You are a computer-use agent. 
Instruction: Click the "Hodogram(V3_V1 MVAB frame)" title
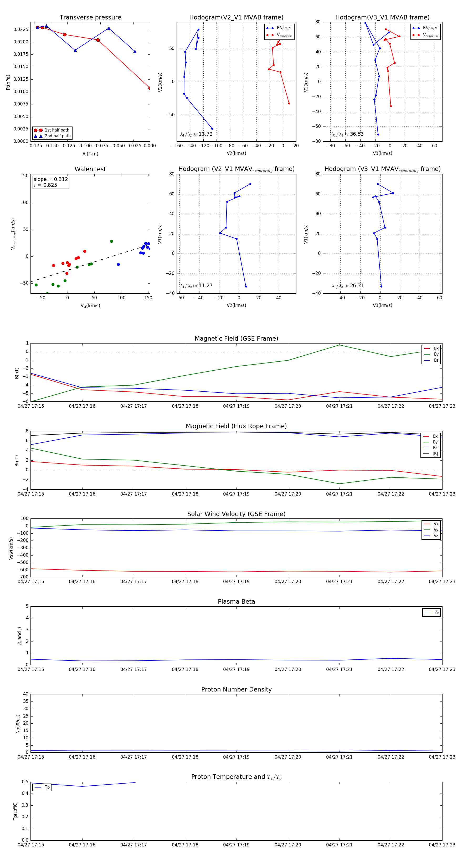(x=382, y=18)
